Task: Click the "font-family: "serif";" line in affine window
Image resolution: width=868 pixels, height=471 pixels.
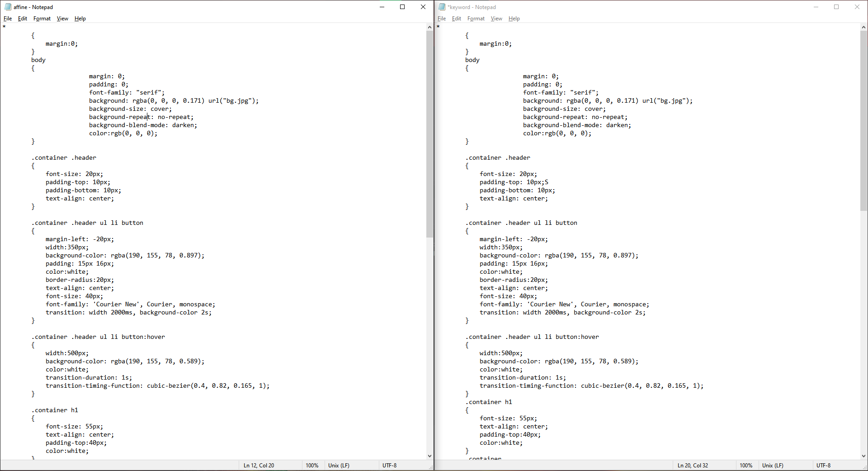Action: [127, 93]
